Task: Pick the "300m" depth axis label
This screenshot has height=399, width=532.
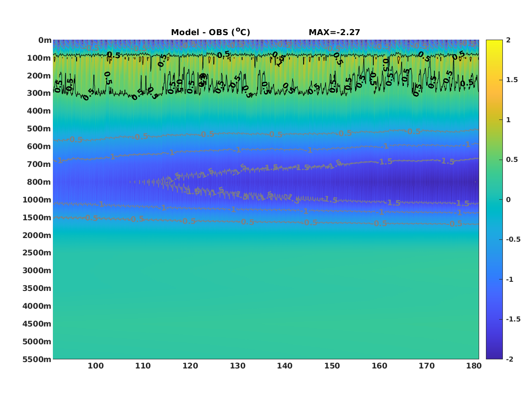Action: (39, 93)
